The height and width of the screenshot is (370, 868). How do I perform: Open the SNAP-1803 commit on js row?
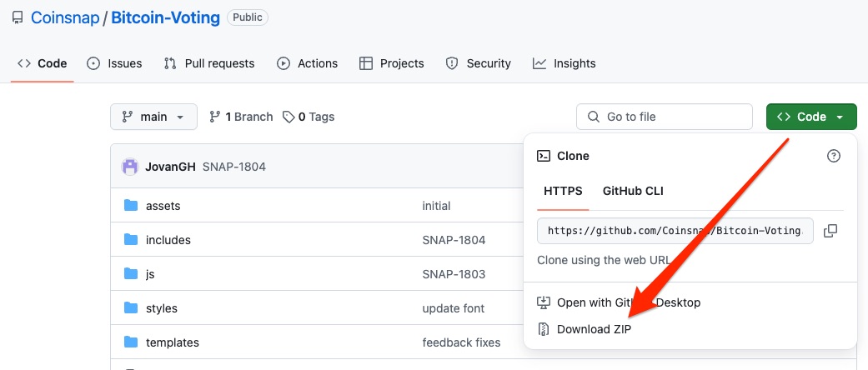pyautogui.click(x=454, y=274)
